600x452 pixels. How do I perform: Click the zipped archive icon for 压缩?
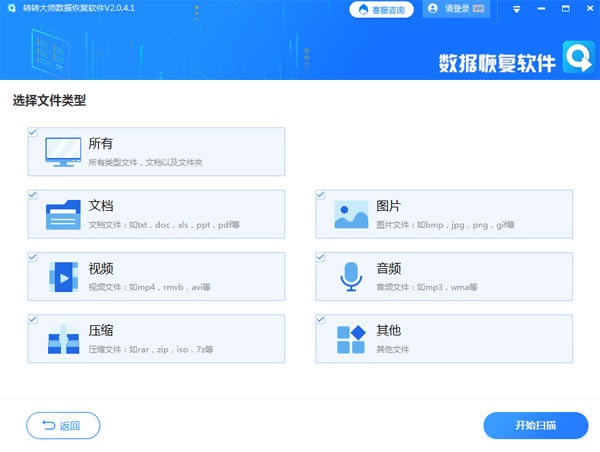coord(63,340)
